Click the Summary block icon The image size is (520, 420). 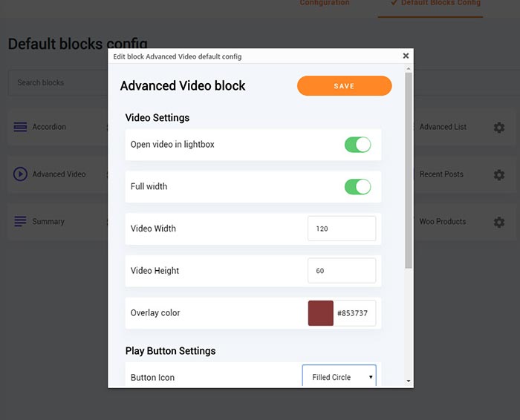click(x=20, y=222)
